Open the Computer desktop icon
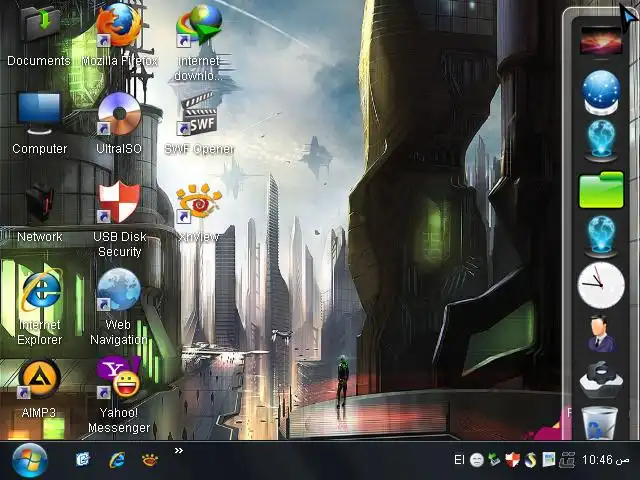Viewport: 640px width, 480px height. click(x=40, y=113)
